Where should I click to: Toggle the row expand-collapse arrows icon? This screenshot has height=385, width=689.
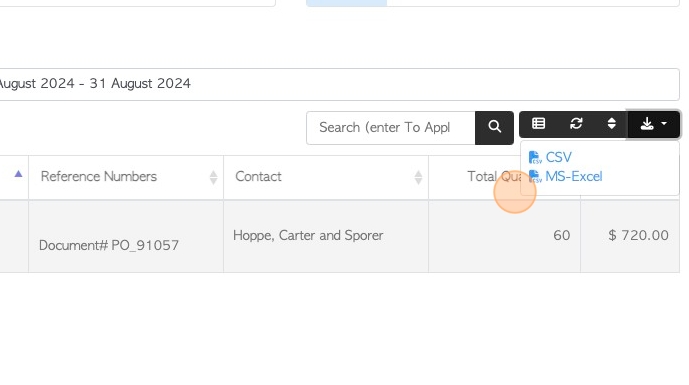(611, 123)
